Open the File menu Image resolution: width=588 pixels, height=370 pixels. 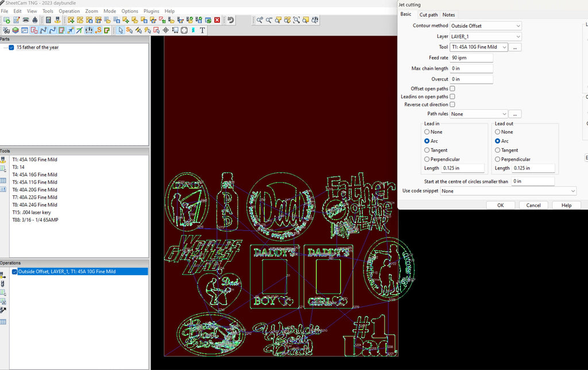[x=5, y=11]
